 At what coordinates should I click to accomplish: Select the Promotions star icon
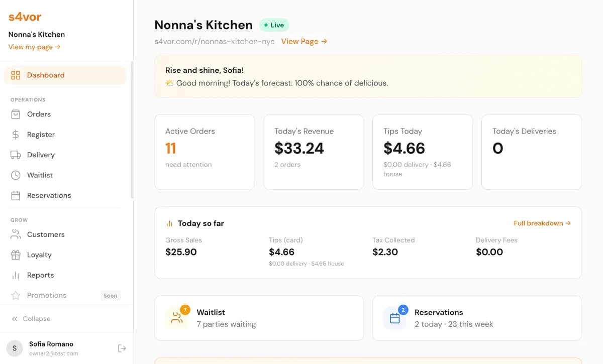coord(15,295)
